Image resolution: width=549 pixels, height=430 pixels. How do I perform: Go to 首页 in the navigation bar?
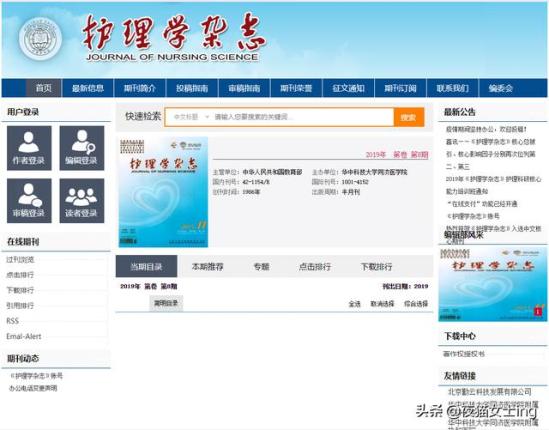tap(43, 88)
